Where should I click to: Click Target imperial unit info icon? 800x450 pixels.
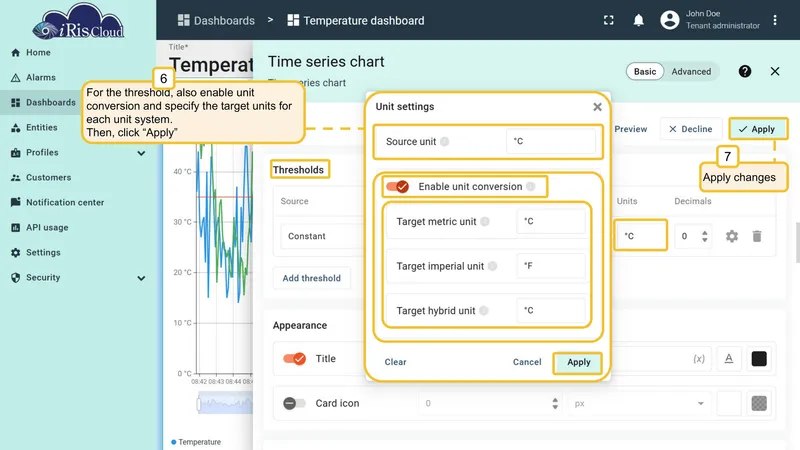point(492,266)
